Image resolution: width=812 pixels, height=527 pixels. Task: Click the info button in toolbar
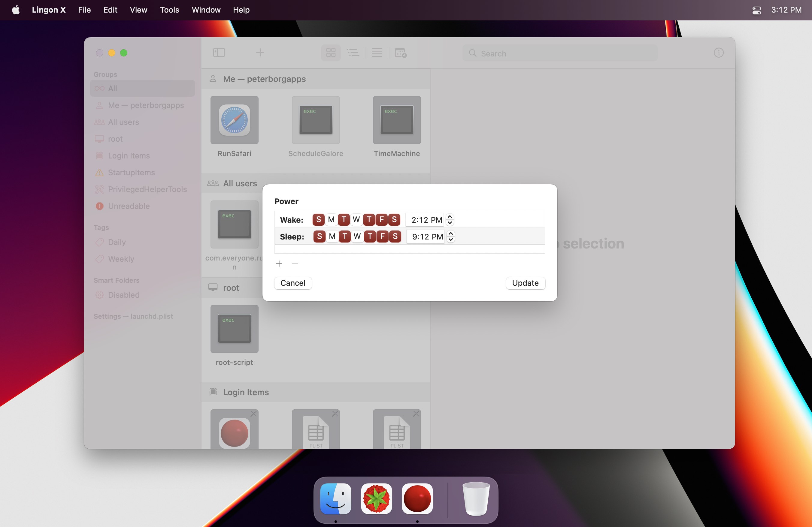tap(719, 53)
